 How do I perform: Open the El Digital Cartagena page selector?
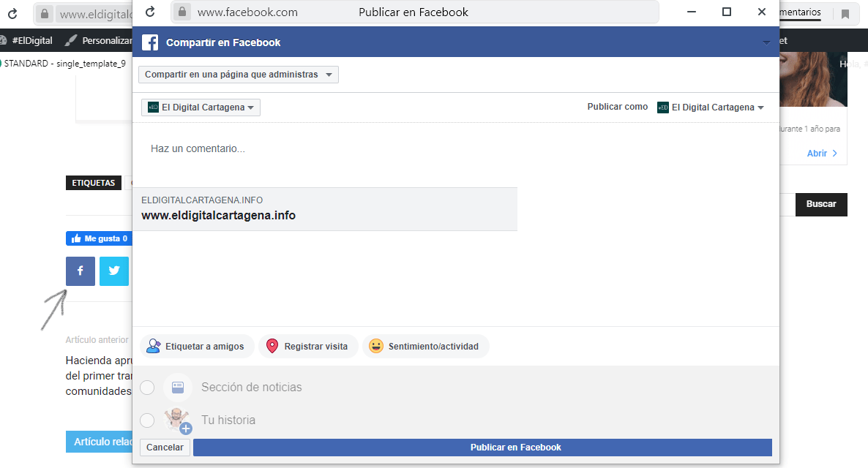[x=201, y=107]
